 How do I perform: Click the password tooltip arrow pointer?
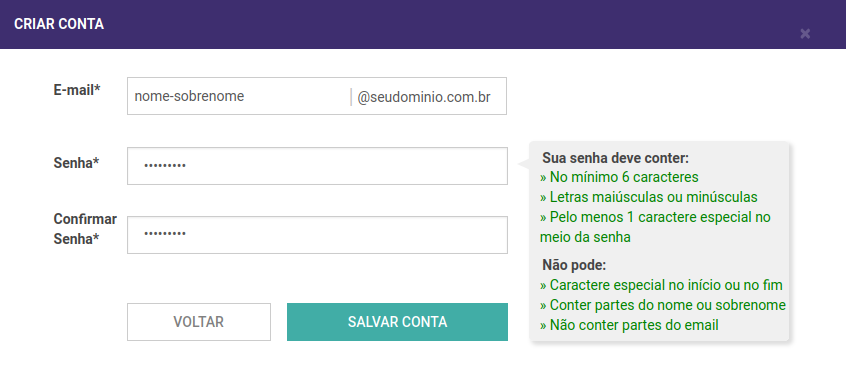point(524,164)
